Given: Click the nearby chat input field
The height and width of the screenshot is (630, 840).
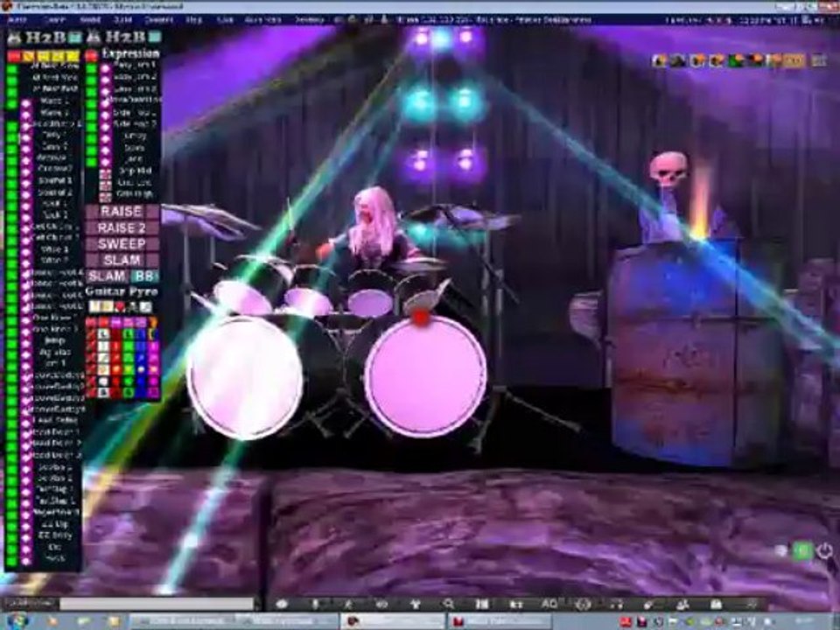Looking at the screenshot, I should click(x=157, y=604).
